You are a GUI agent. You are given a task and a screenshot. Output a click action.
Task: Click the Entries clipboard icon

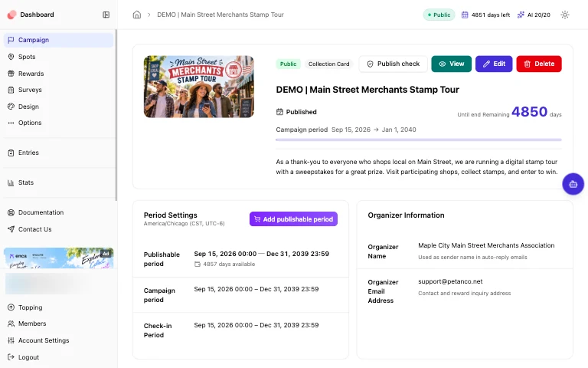click(11, 153)
